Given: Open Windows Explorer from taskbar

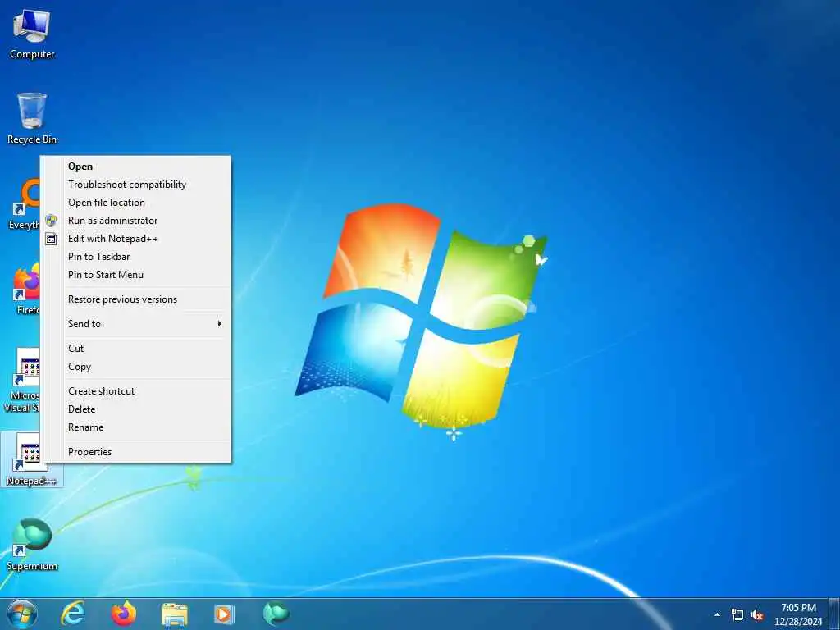Looking at the screenshot, I should coord(175,614).
